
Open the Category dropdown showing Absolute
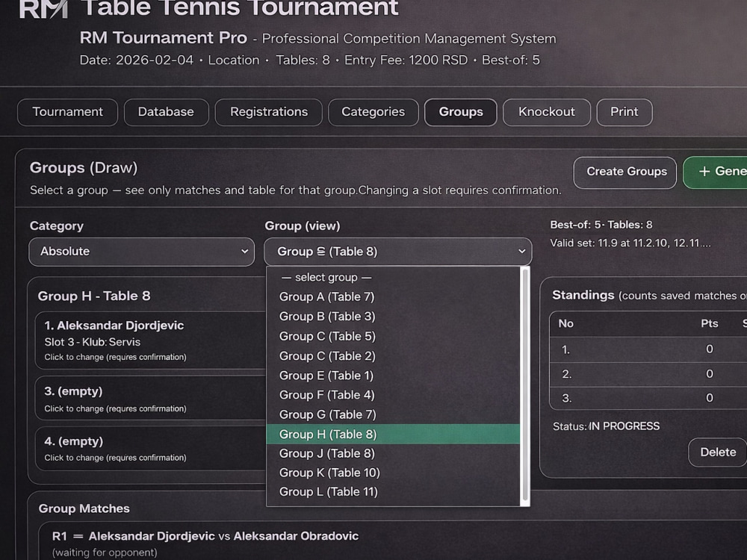(141, 252)
